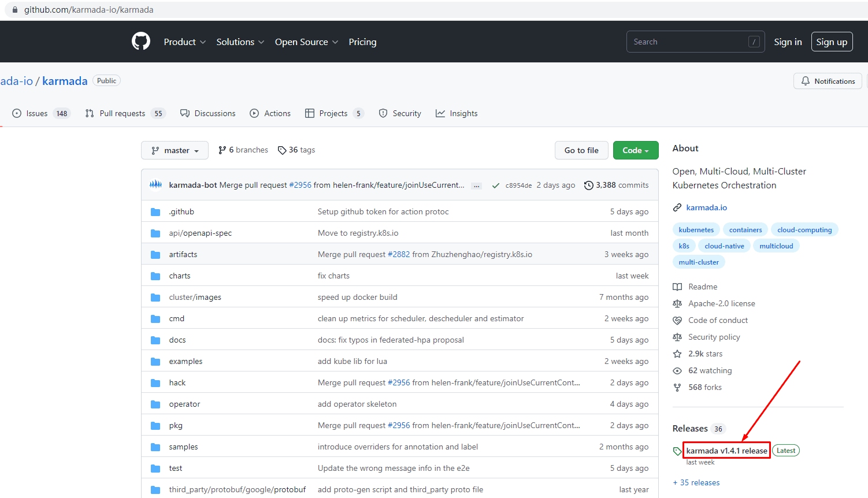The height and width of the screenshot is (498, 868).
Task: Click the star icon beside 2.9k stars
Action: click(677, 354)
